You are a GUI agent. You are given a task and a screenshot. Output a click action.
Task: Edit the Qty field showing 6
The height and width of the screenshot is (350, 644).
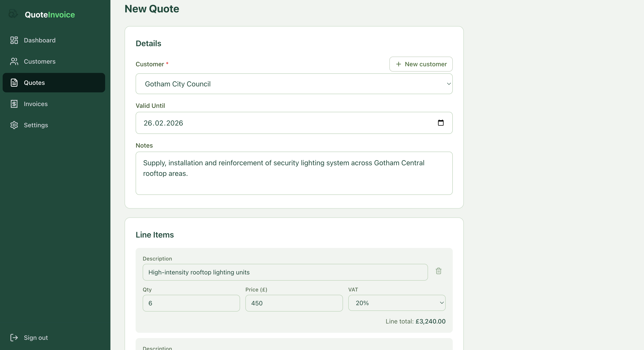(x=191, y=303)
